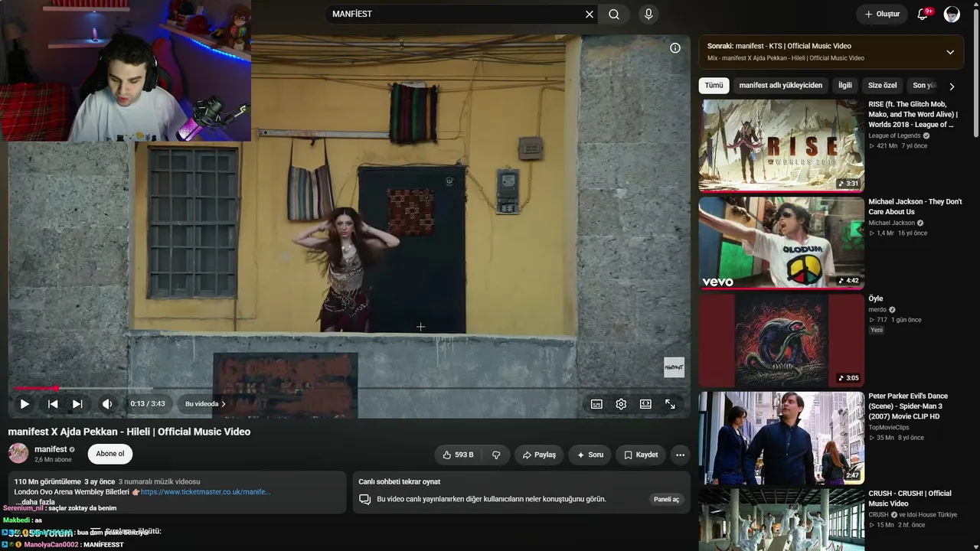Open the manifest channel name link
The height and width of the screenshot is (551, 980).
point(51,449)
